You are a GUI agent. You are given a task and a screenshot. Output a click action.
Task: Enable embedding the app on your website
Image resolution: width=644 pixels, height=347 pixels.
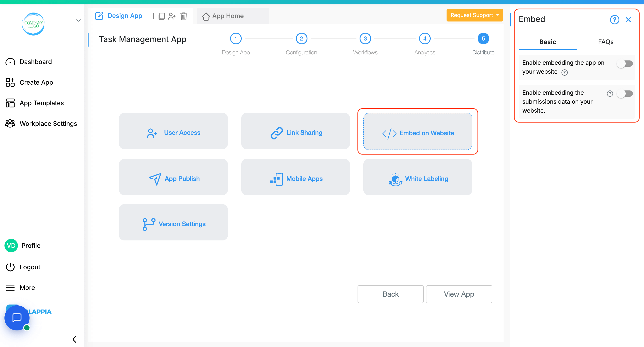point(625,64)
